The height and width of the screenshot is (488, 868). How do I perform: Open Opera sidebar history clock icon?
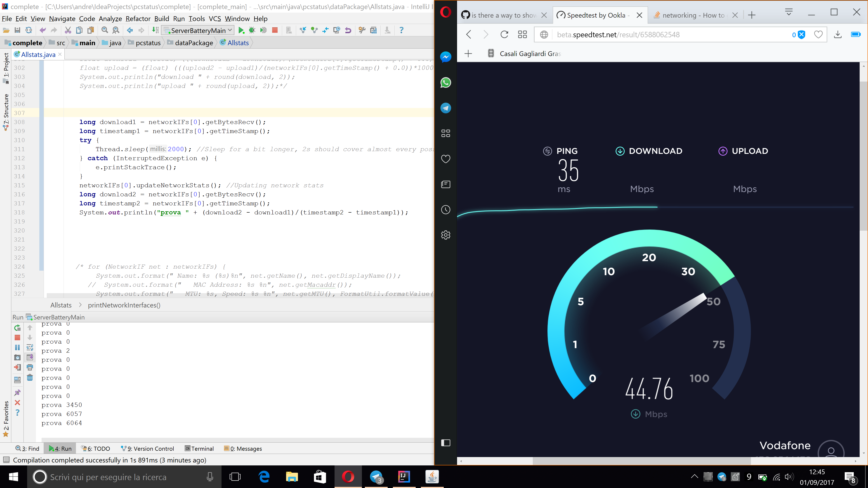[x=446, y=210]
